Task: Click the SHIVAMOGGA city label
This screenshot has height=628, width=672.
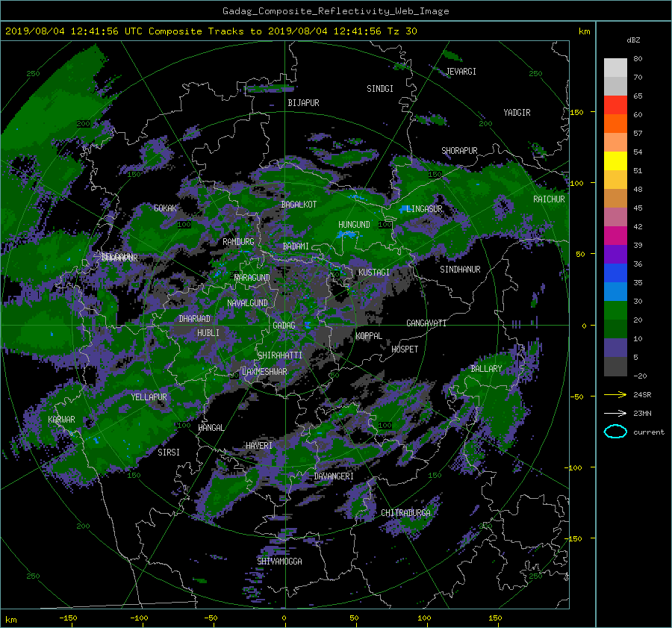Action: pos(279,561)
